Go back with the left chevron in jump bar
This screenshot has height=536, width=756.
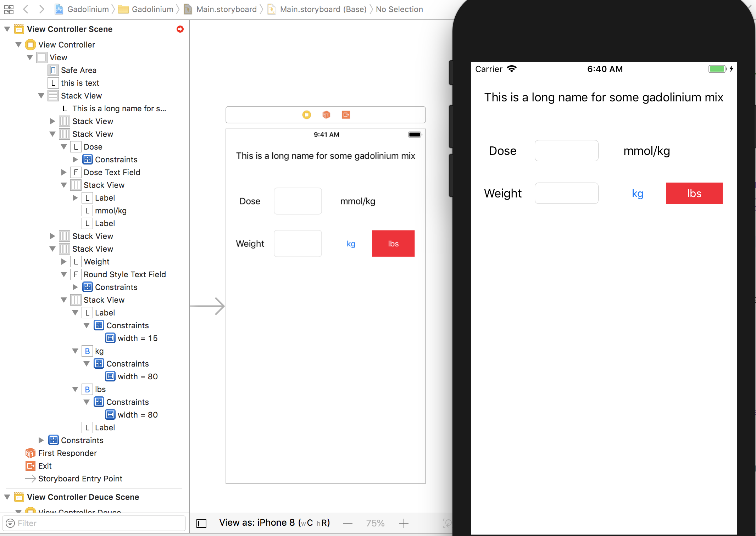click(x=26, y=9)
